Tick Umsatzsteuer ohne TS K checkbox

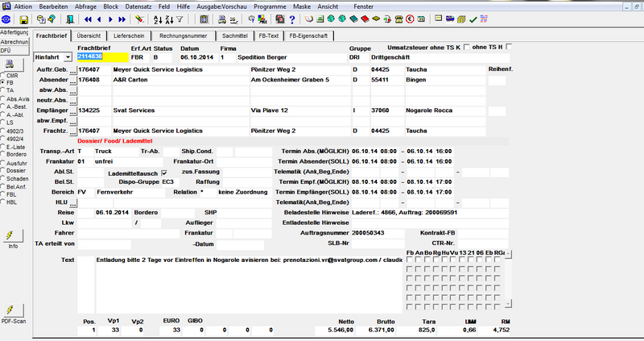[x=467, y=47]
